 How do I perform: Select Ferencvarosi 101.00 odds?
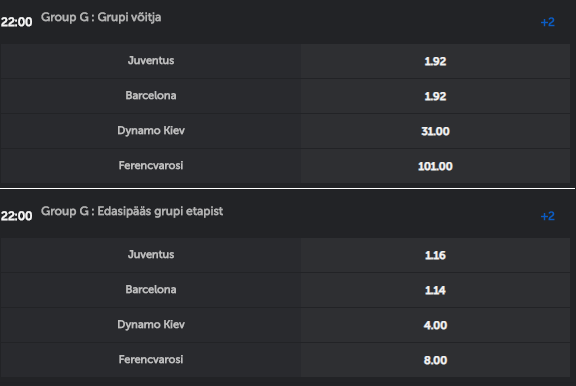click(435, 166)
